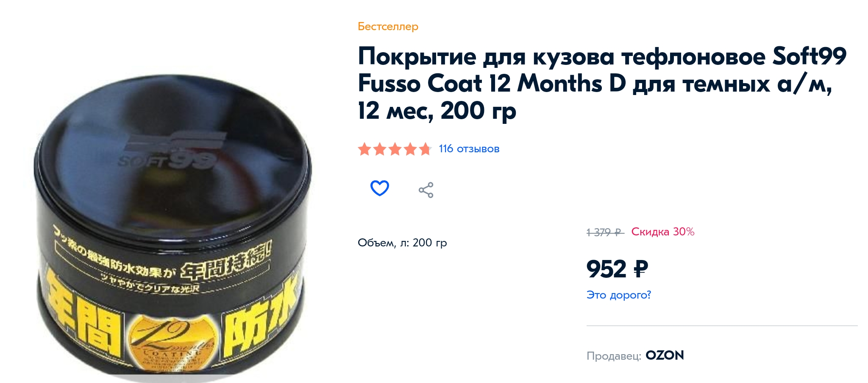Click the share icon
This screenshot has height=383, width=868.
426,190
